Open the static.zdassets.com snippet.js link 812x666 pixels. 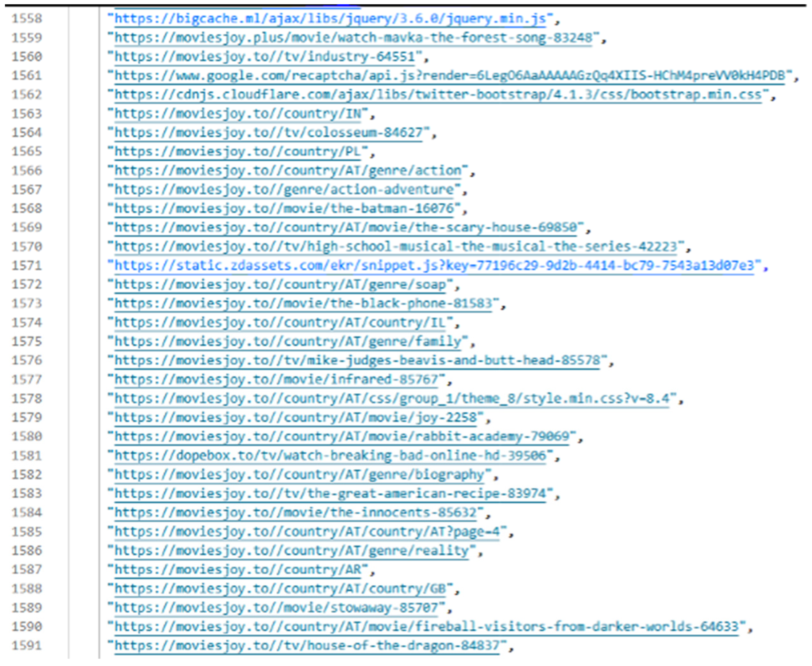coord(434,265)
